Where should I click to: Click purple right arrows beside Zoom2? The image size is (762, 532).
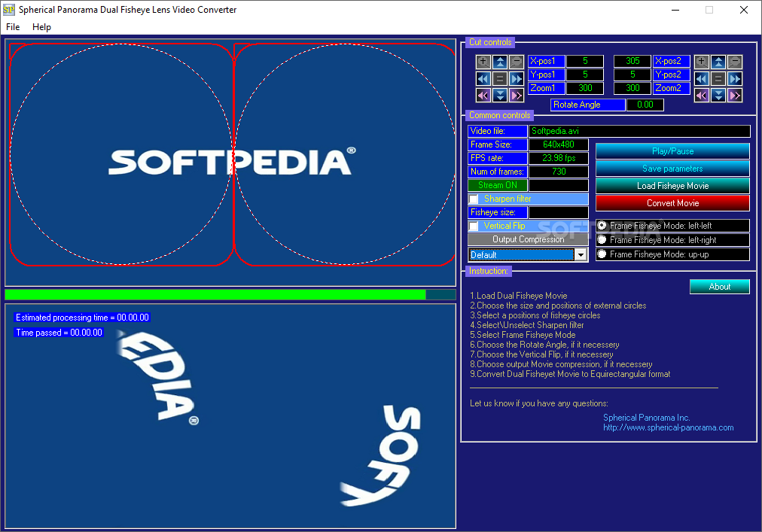(735, 96)
